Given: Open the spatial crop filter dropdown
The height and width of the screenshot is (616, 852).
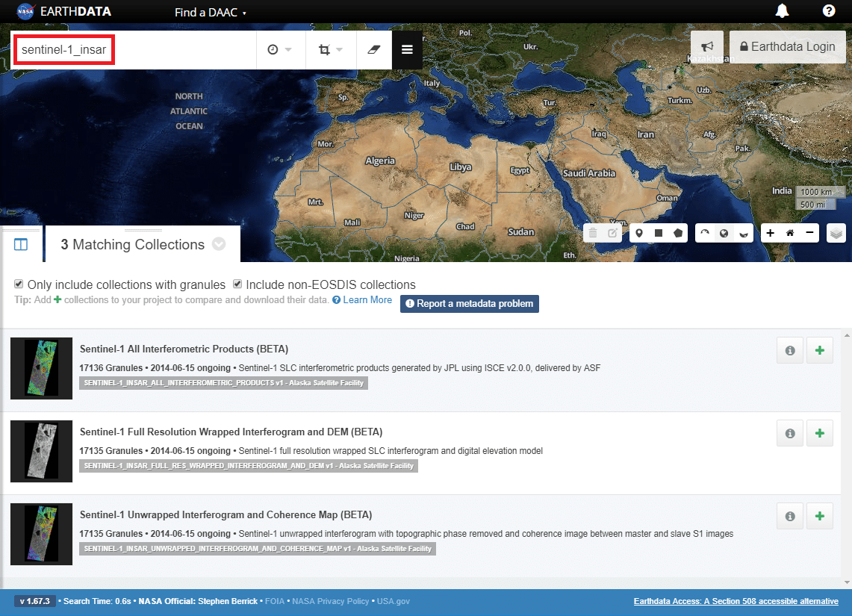Looking at the screenshot, I should pos(331,50).
